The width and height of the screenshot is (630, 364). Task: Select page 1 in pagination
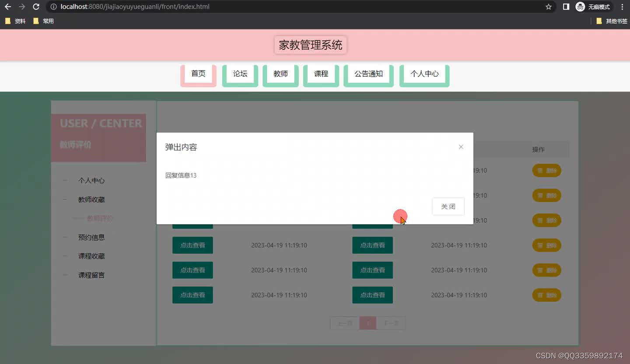(x=368, y=323)
